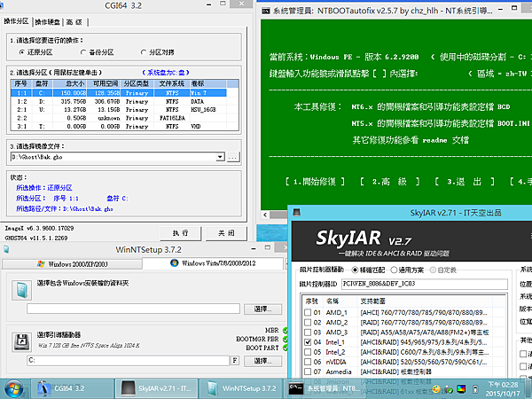Viewport: 532px width, 399px height.
Task: Select partition row 1:2 DATA
Action: coord(119,101)
